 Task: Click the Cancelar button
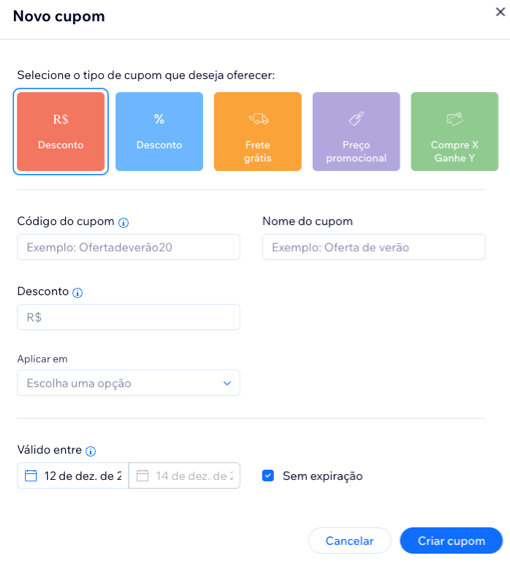pyautogui.click(x=350, y=541)
